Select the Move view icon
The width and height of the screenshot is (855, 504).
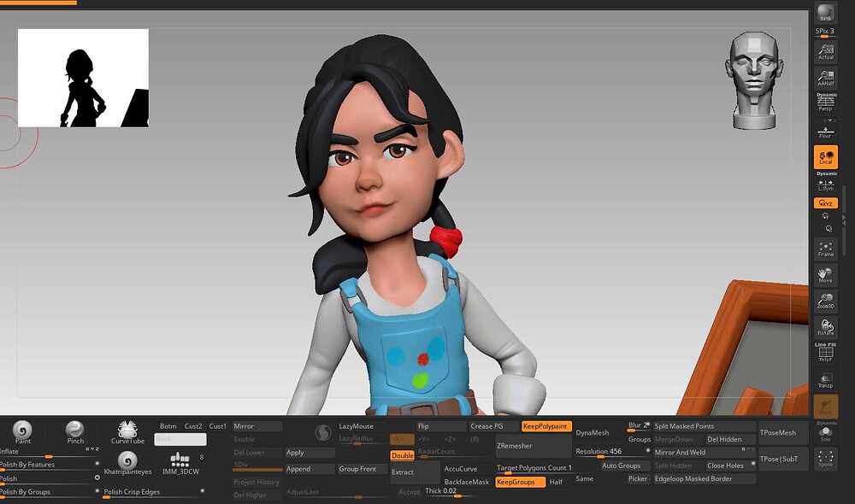tap(826, 275)
